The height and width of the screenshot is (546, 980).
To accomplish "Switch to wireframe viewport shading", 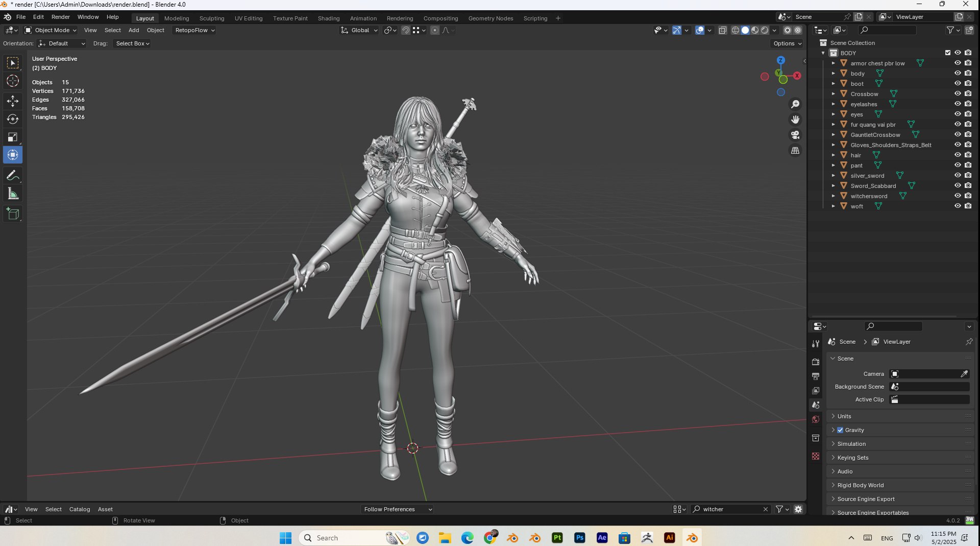I will 736,30.
